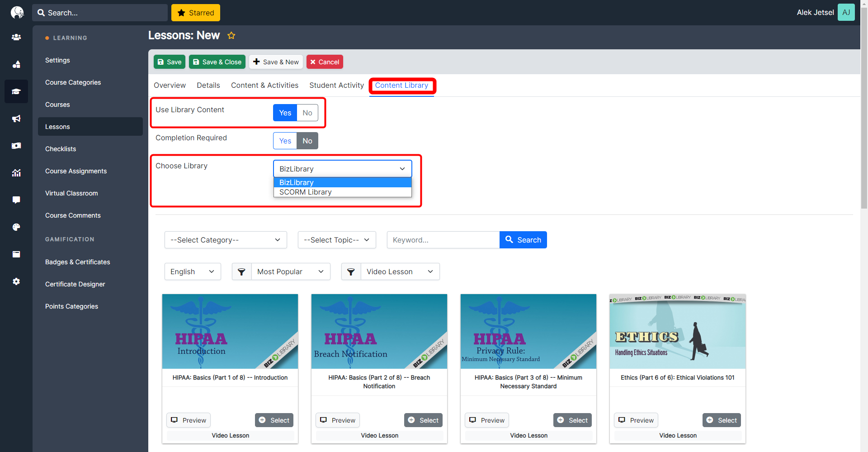Open Courses menu item

pos(90,105)
